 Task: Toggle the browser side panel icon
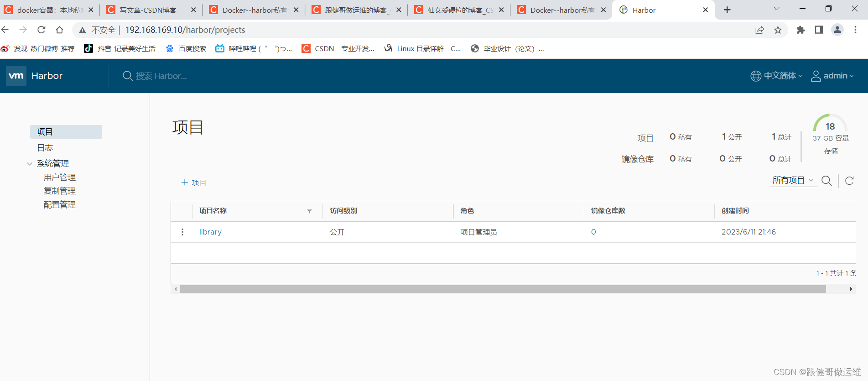click(x=819, y=30)
